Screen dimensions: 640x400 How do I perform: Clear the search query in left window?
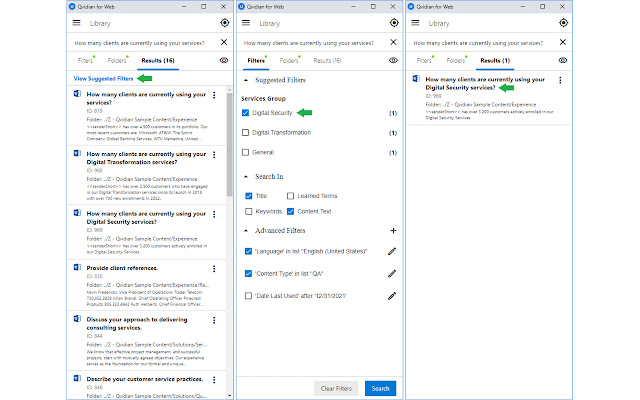tap(224, 42)
